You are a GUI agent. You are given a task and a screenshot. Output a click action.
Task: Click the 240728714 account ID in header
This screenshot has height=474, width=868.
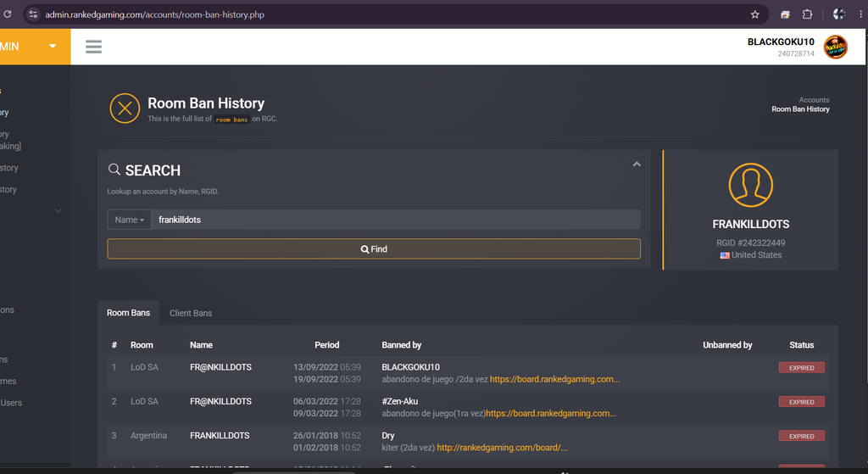[796, 53]
